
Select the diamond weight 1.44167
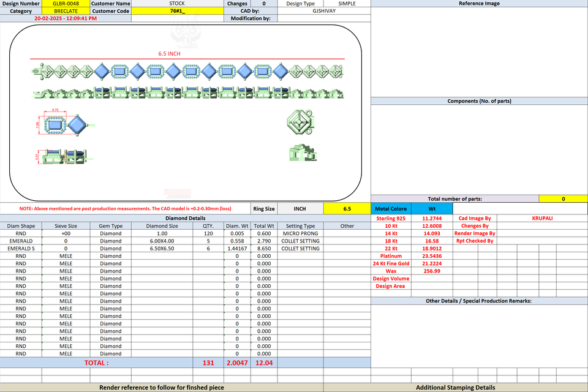pos(237,248)
